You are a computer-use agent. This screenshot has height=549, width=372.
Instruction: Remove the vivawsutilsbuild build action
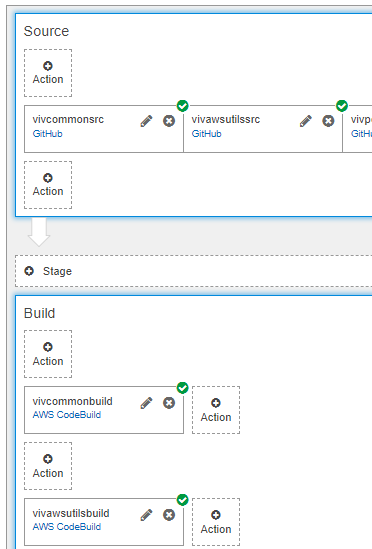(x=169, y=515)
